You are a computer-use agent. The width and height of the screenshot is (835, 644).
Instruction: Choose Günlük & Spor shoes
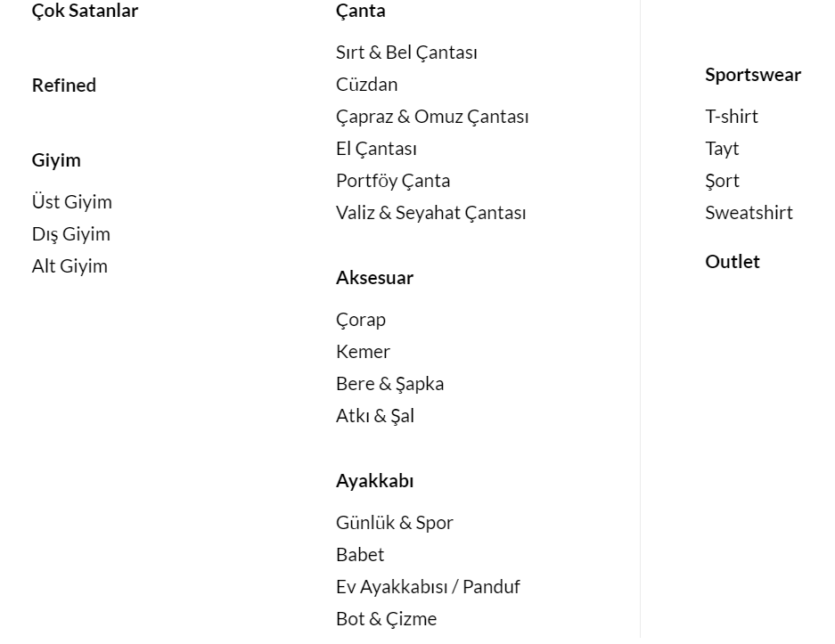click(395, 523)
